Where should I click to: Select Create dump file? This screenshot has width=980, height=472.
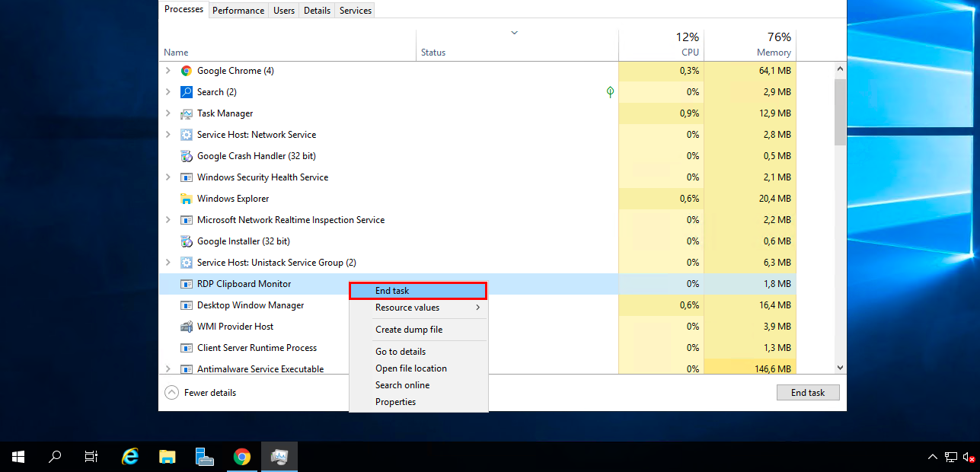(x=418, y=330)
